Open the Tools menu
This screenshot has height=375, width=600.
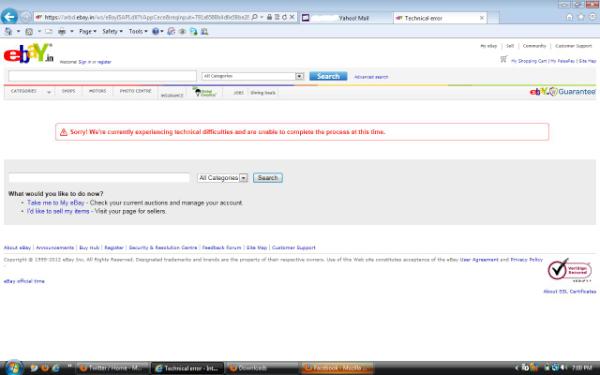click(138, 31)
